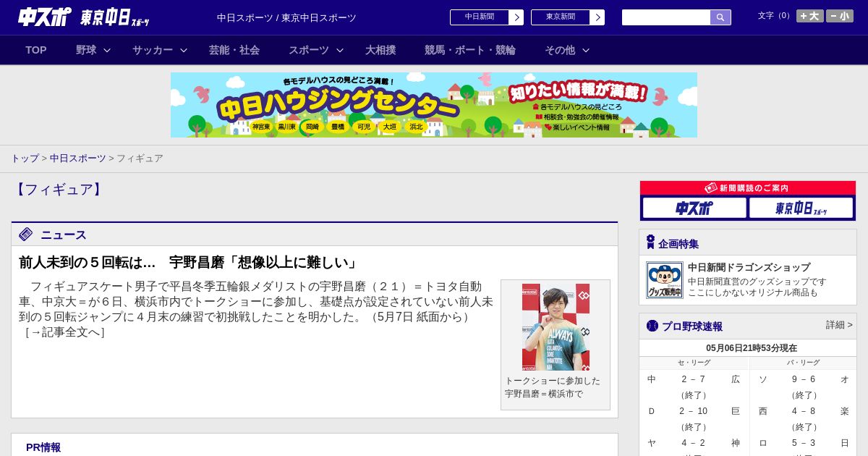Click the 企画特集 ribbon icon

pos(650,242)
